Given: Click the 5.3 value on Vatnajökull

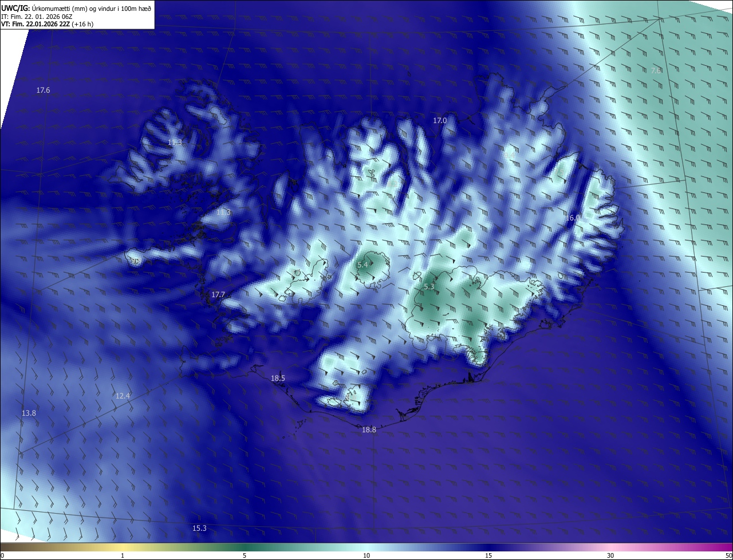Looking at the screenshot, I should click(429, 286).
